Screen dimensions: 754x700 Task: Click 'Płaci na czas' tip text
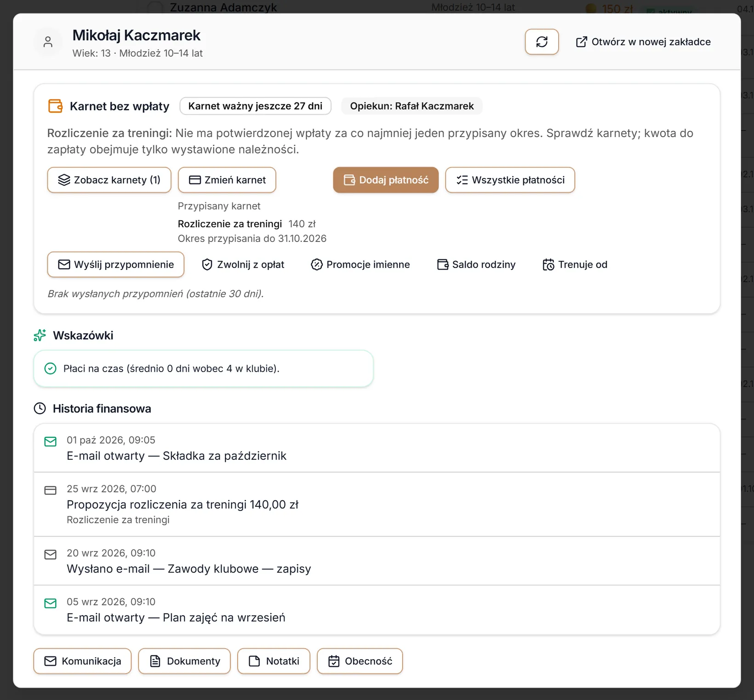click(x=171, y=368)
